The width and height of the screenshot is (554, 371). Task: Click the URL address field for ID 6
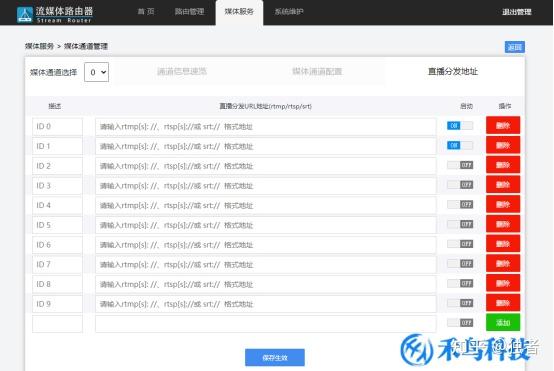click(266, 245)
